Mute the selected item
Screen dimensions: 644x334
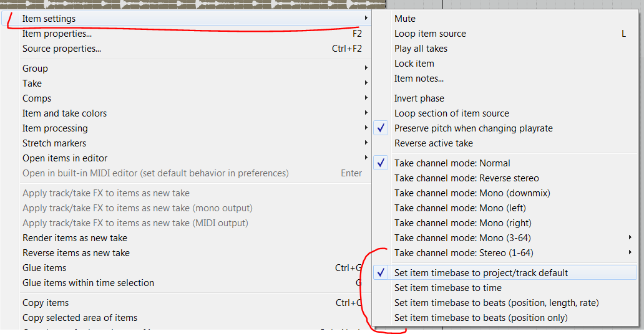tap(404, 19)
